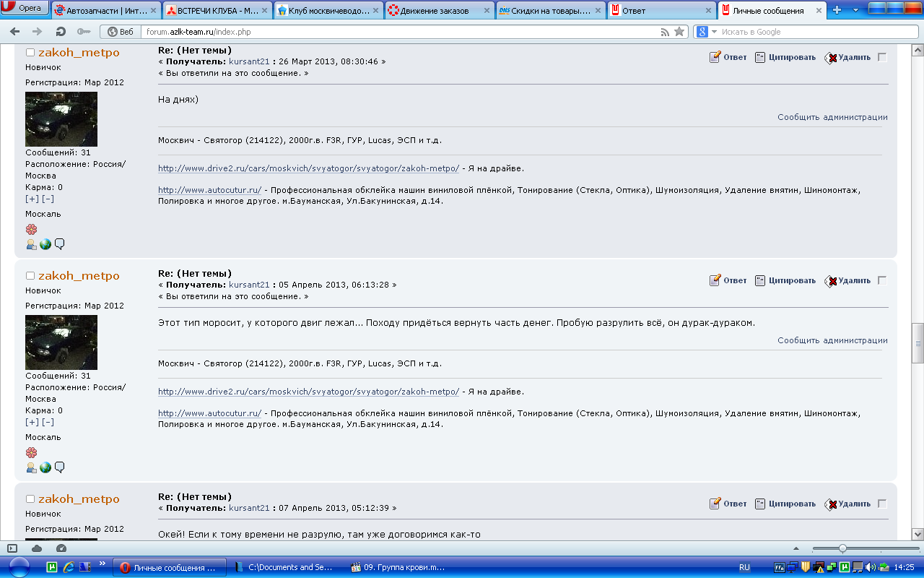Increase karma with [+] in 26 Март message
The height and width of the screenshot is (578, 924).
click(32, 199)
